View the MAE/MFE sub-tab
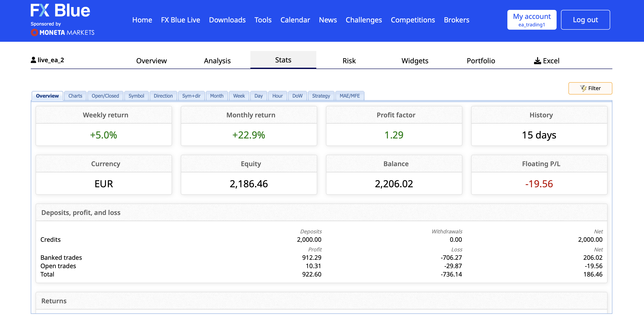The image size is (644, 331). (349, 96)
